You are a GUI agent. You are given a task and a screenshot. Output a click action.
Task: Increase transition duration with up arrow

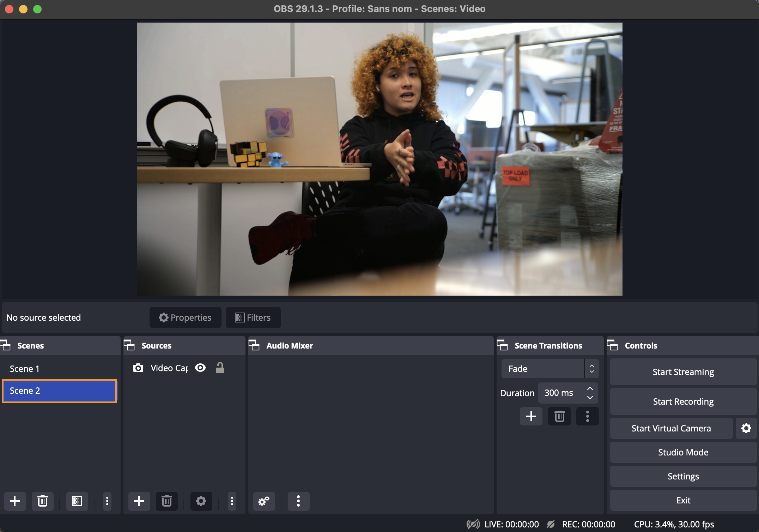590,388
